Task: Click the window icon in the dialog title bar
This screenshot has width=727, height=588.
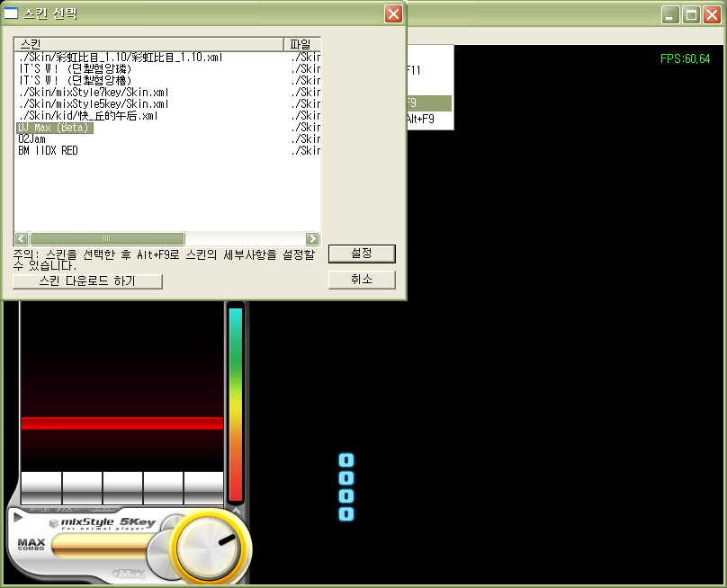Action: click(12, 14)
